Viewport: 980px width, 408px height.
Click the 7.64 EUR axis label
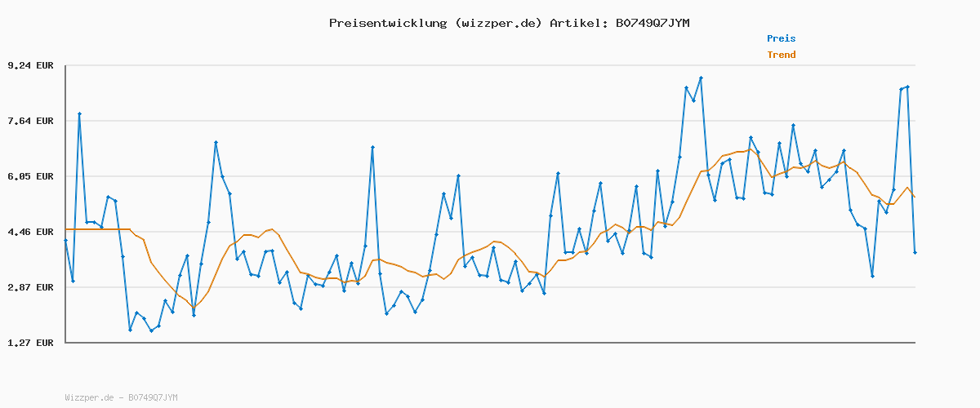pyautogui.click(x=30, y=121)
